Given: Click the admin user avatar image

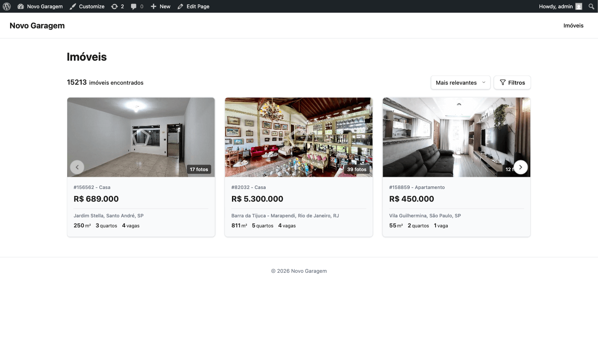Looking at the screenshot, I should click(578, 6).
